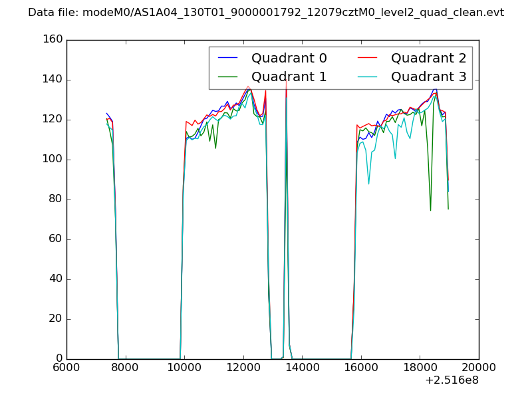Image resolution: width=532 pixels, height=399 pixels.
Task: Select the Quadrant 2 legend label
Action: click(x=428, y=58)
